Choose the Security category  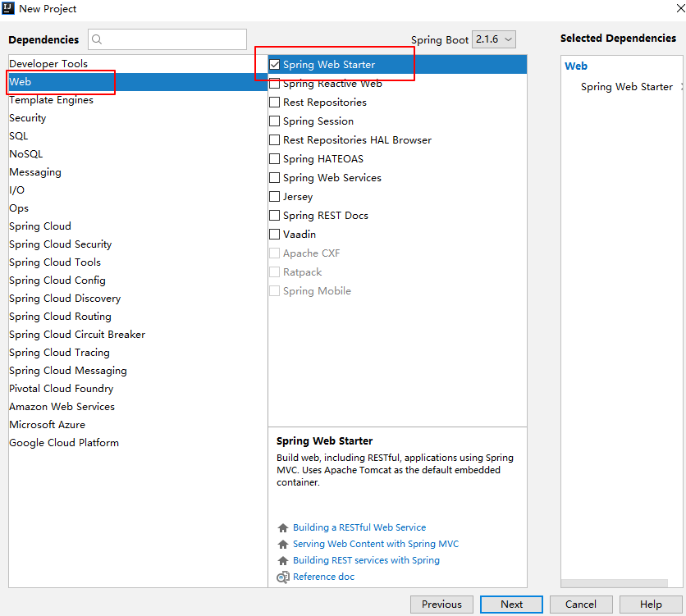click(138, 118)
